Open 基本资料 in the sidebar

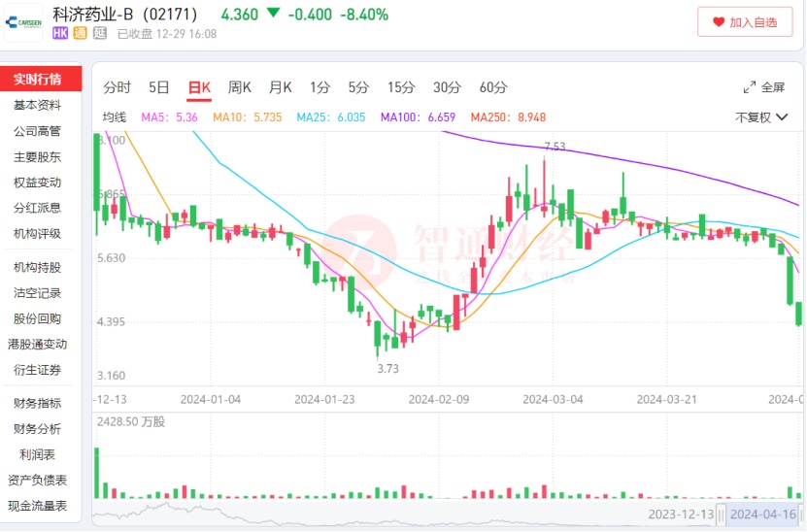[x=37, y=105]
